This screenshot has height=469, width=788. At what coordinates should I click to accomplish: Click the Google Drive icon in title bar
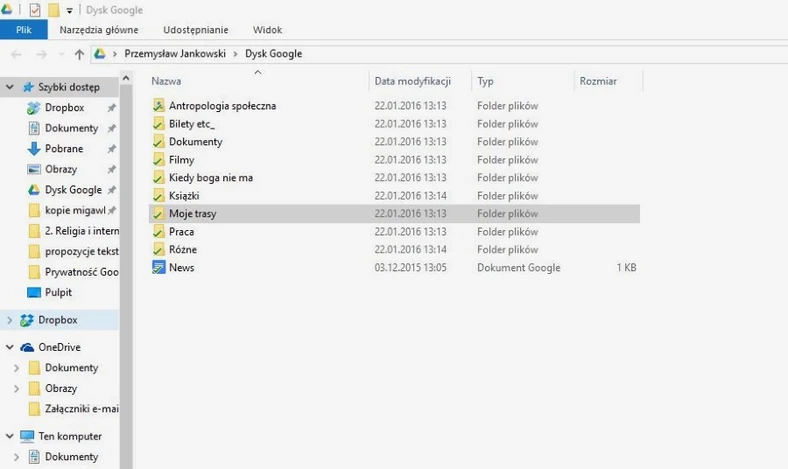pyautogui.click(x=7, y=9)
